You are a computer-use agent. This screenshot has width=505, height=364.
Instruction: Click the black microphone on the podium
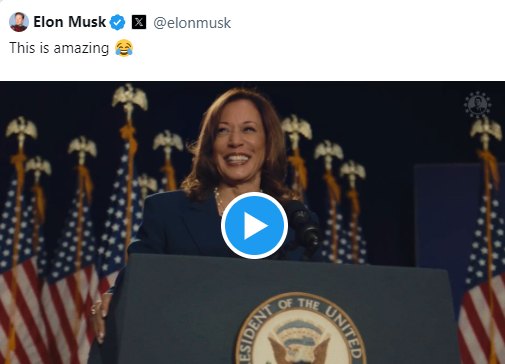(x=303, y=227)
